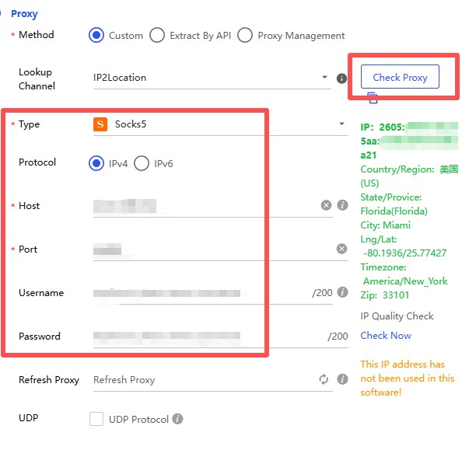
Task: Clear the Port field
Action: (x=341, y=249)
